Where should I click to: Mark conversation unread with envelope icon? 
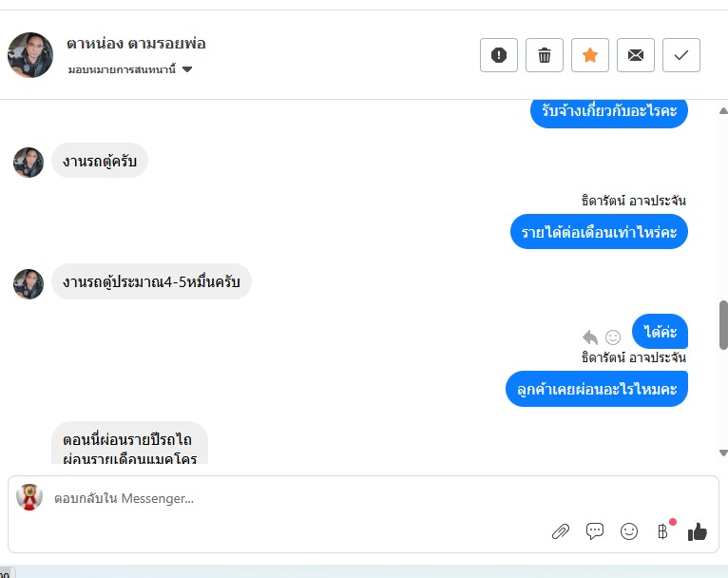coord(635,55)
